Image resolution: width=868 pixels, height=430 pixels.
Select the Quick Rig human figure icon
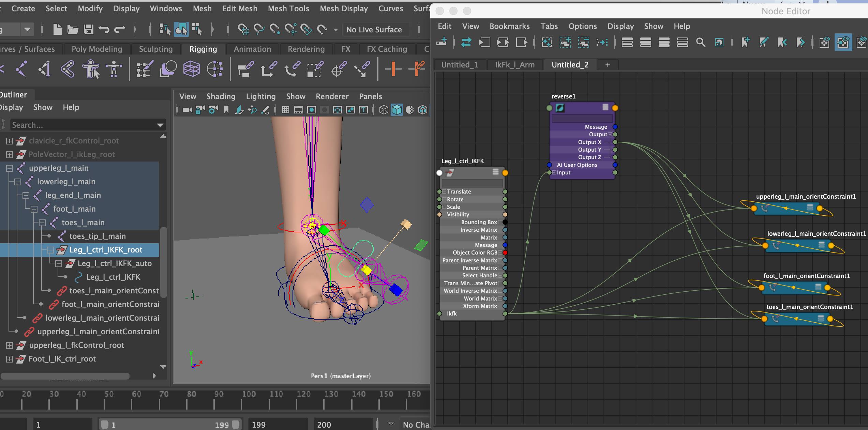point(91,69)
